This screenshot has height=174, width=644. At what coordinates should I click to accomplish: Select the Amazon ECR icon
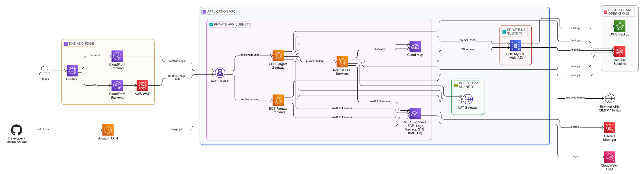108,130
